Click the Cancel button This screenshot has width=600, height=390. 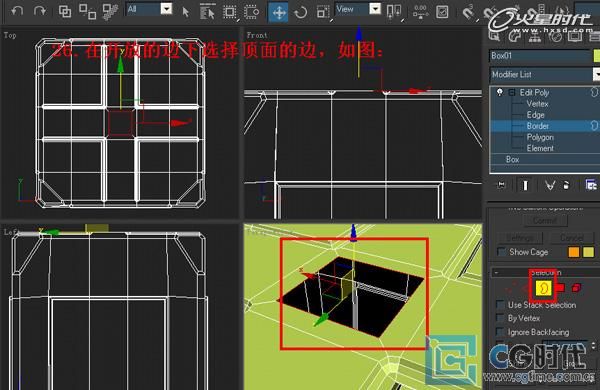click(x=572, y=238)
